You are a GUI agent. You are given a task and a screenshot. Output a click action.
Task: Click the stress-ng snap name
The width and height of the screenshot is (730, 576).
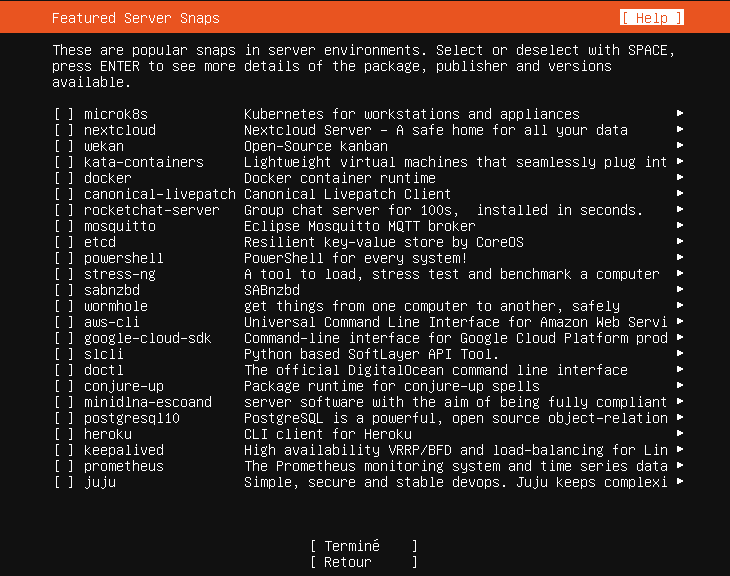pos(120,274)
